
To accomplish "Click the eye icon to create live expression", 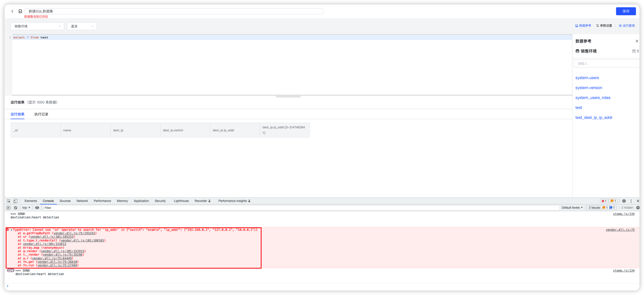I will [x=37, y=208].
